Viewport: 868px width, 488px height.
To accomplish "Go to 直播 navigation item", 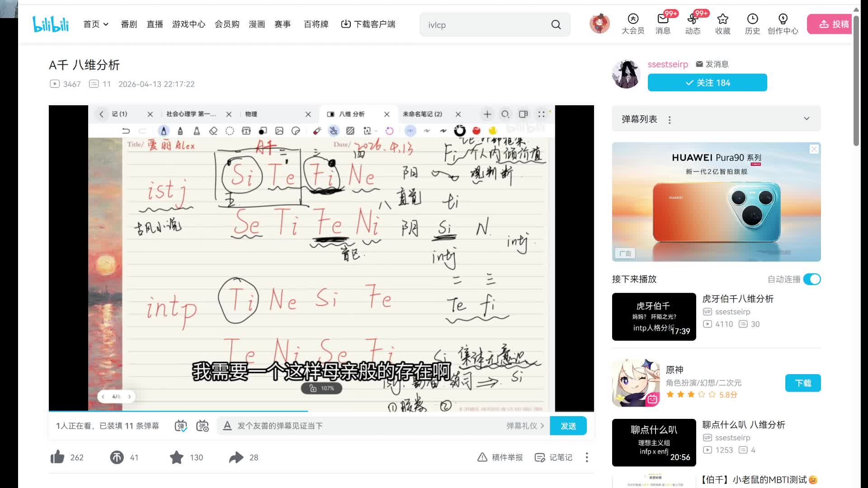I will click(155, 24).
